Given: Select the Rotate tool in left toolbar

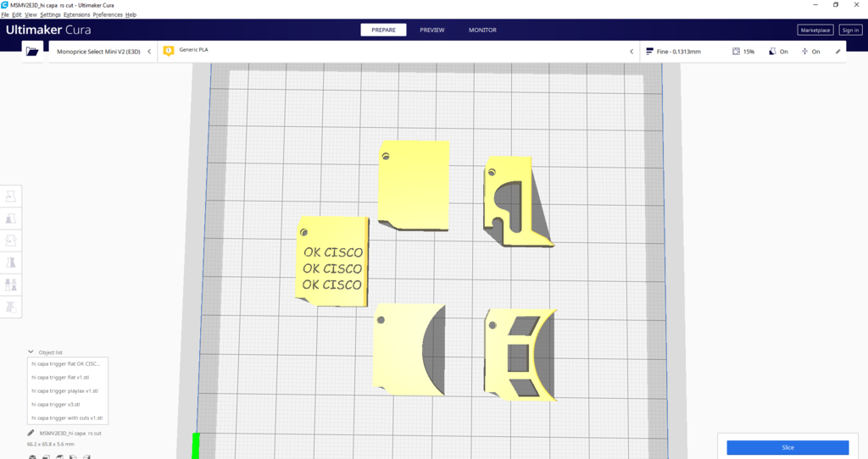Looking at the screenshot, I should coord(11,241).
